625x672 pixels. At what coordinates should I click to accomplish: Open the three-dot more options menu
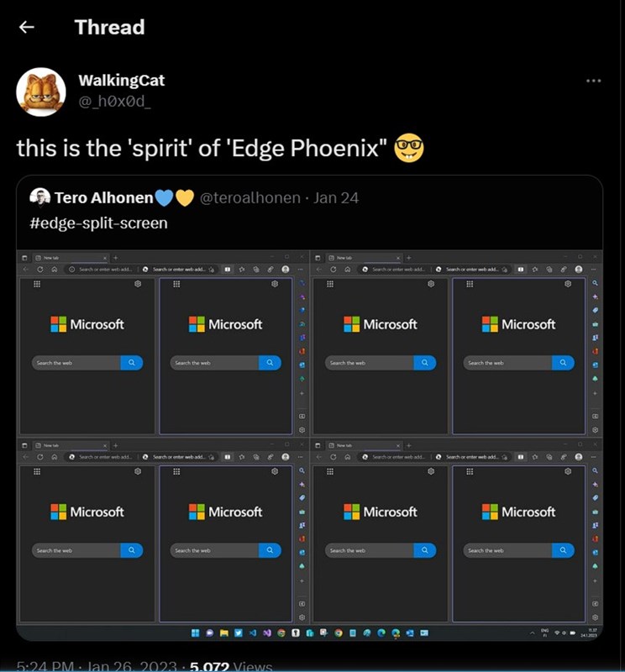(x=593, y=81)
